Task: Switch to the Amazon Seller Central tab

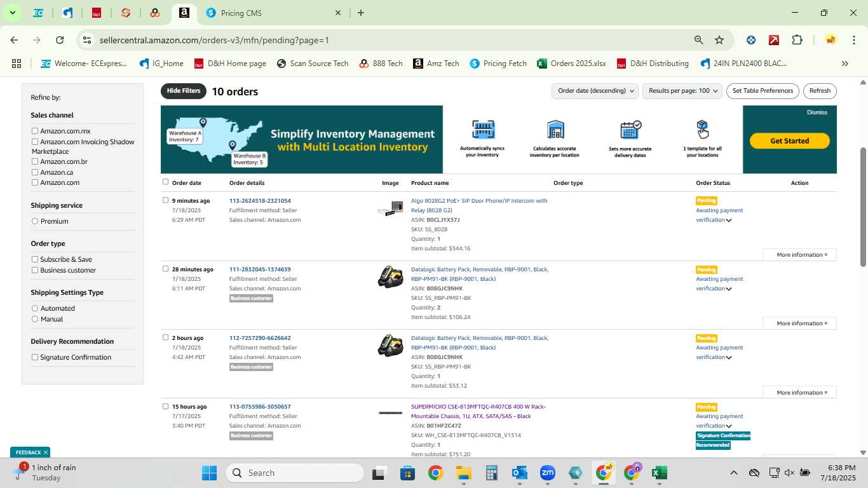Action: [184, 13]
